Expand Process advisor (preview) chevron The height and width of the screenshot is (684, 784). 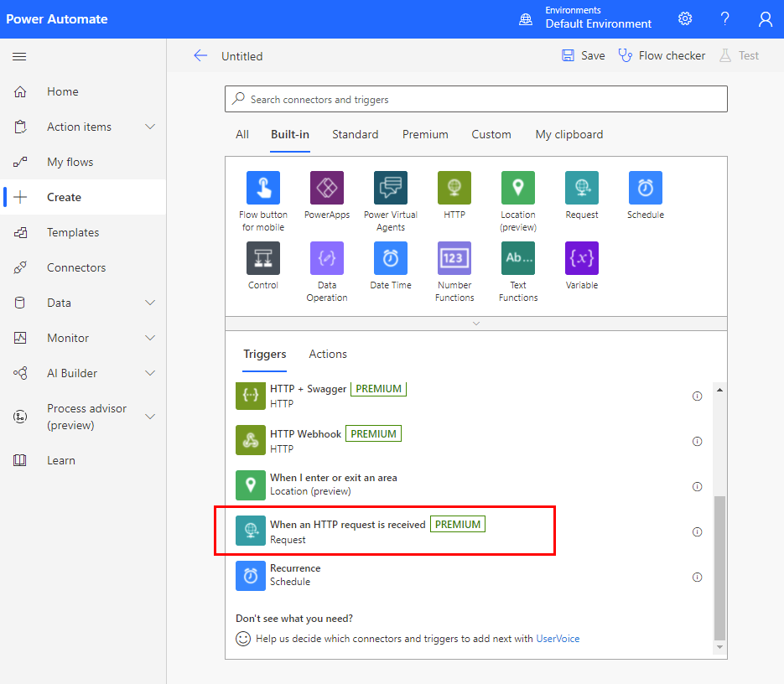[x=150, y=416]
